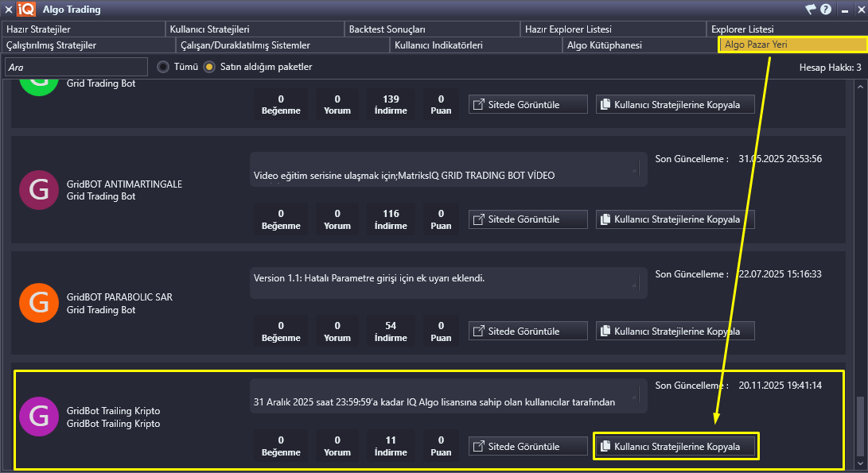Open the help question mark icon
This screenshot has height=473, width=868.
(x=826, y=10)
